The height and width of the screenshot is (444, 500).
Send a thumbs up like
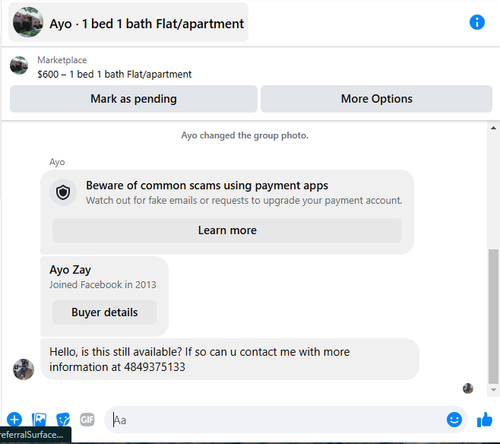point(484,419)
